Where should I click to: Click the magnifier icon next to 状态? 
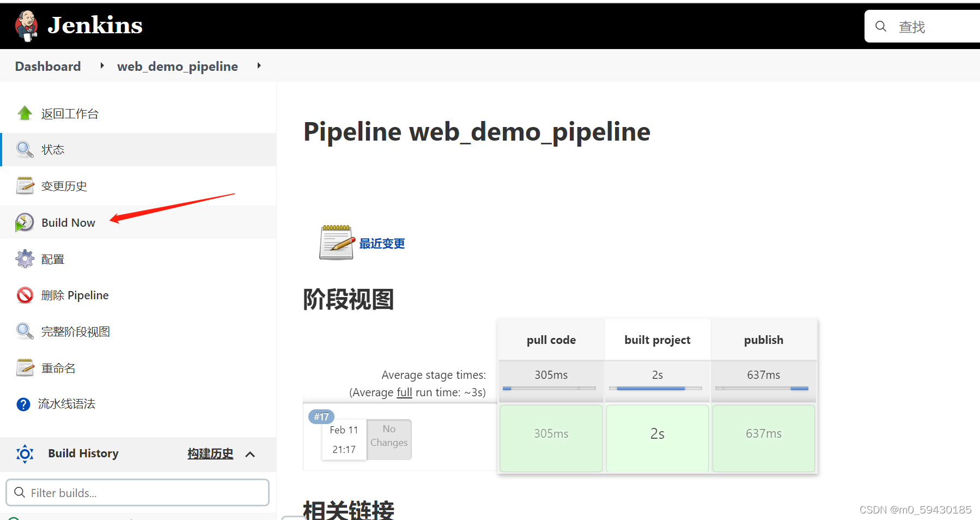tap(25, 149)
